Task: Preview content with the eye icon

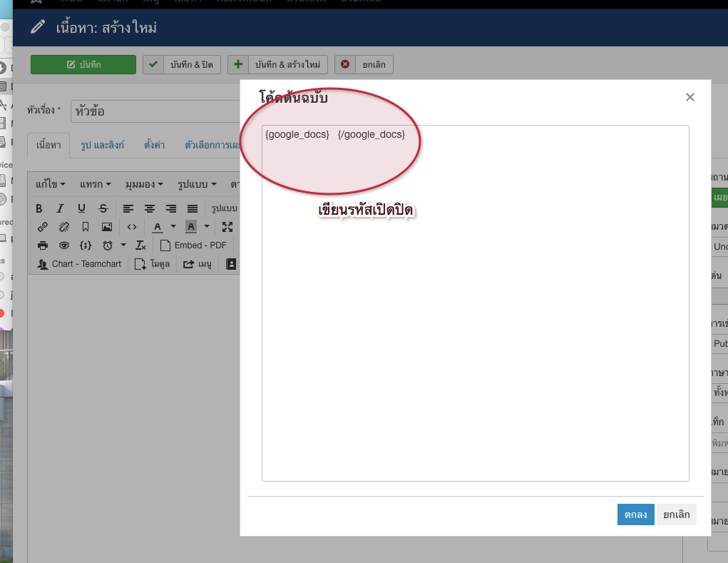Action: 64,245
